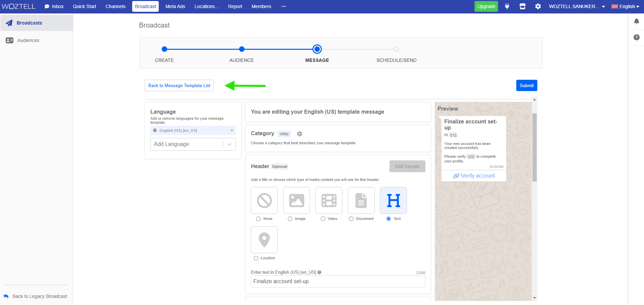Select the Image header type icon
Screen dimensions: 644x305
coord(297,200)
